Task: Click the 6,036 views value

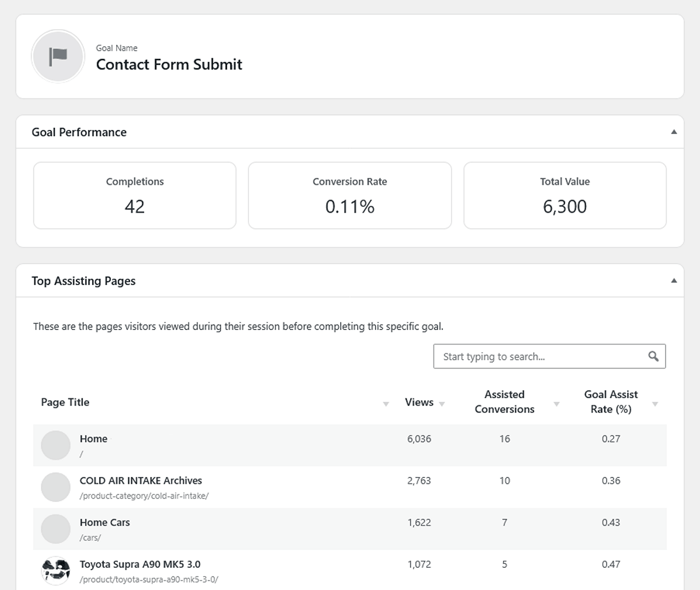Action: [x=419, y=439]
